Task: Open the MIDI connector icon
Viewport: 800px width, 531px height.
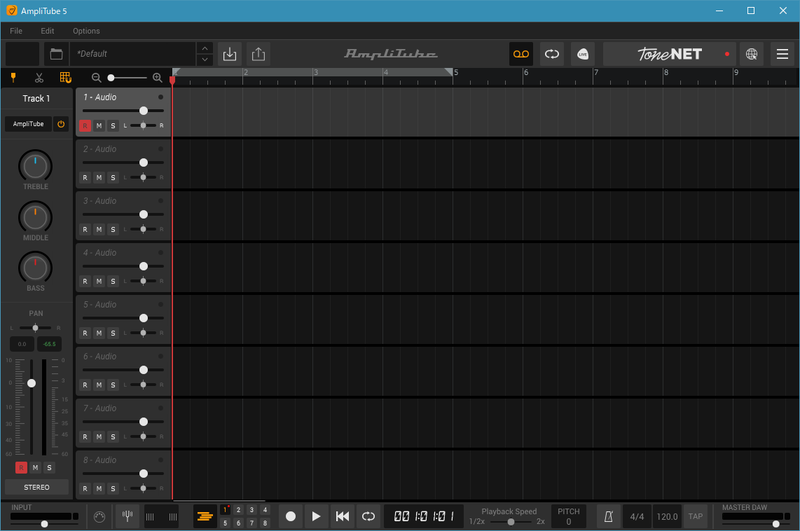Action: pos(99,517)
